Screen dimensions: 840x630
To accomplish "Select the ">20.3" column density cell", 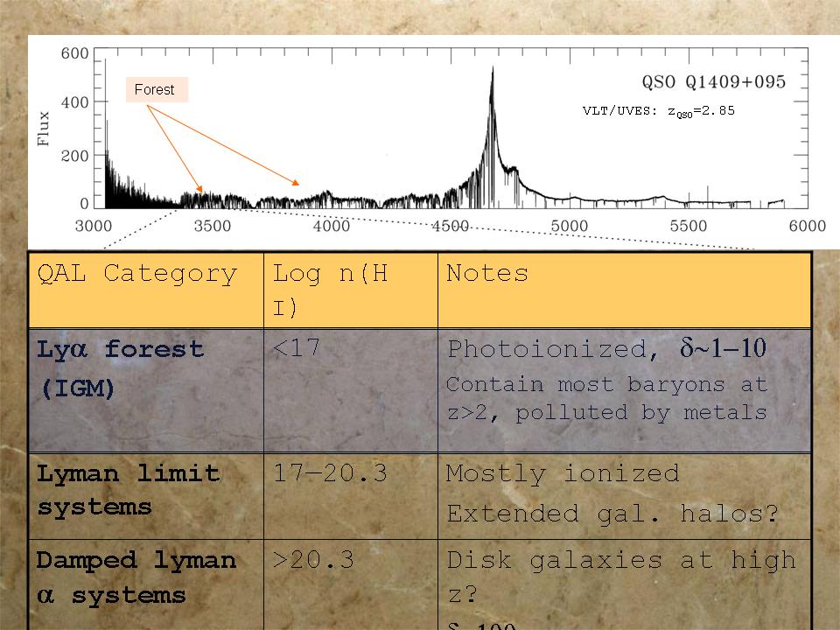I will [312, 560].
